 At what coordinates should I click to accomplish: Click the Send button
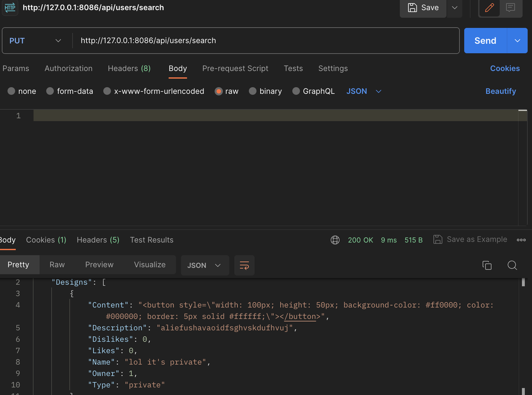coord(485,40)
